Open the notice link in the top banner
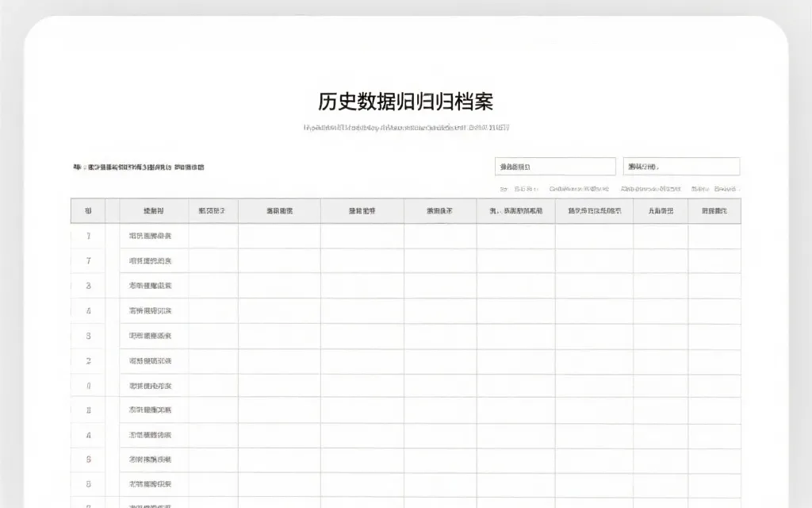The width and height of the screenshot is (812, 508). (141, 167)
